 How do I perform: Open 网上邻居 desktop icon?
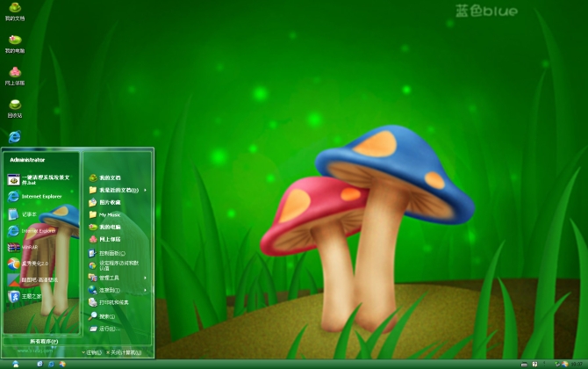pyautogui.click(x=15, y=74)
